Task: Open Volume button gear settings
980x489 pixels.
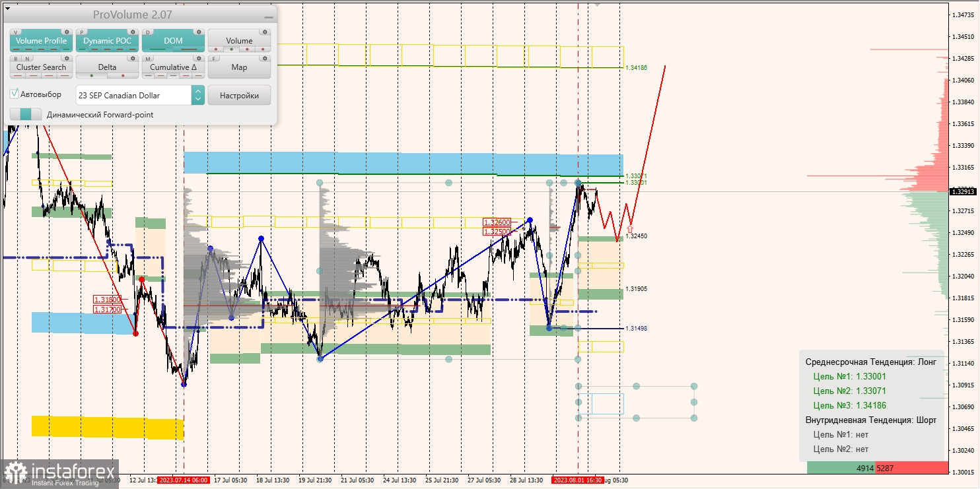Action: pos(265,32)
